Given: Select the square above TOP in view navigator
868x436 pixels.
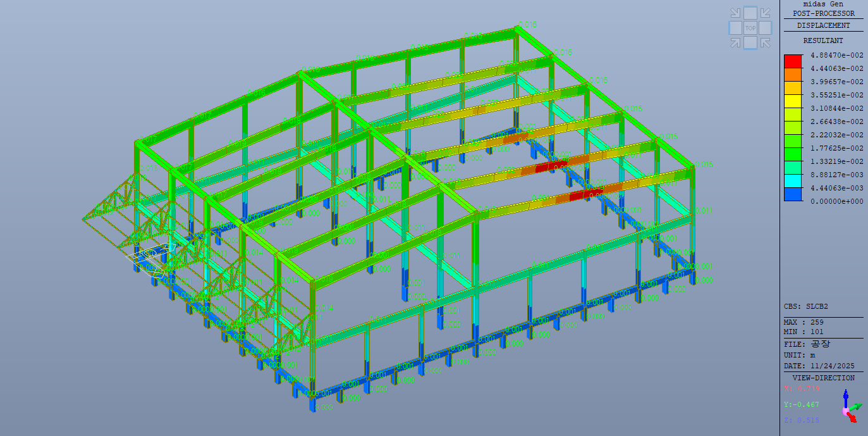Looking at the screenshot, I should pyautogui.click(x=750, y=13).
